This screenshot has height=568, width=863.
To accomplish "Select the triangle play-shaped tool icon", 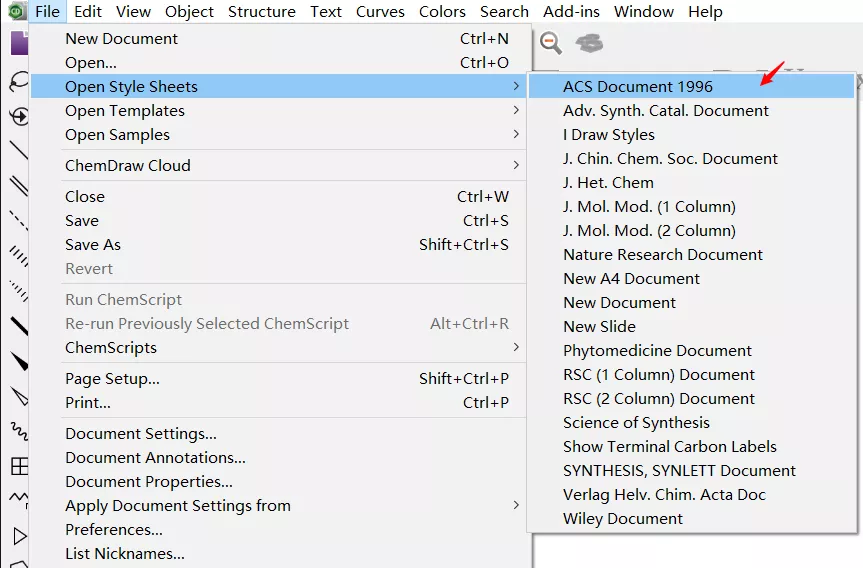I will pyautogui.click(x=19, y=536).
